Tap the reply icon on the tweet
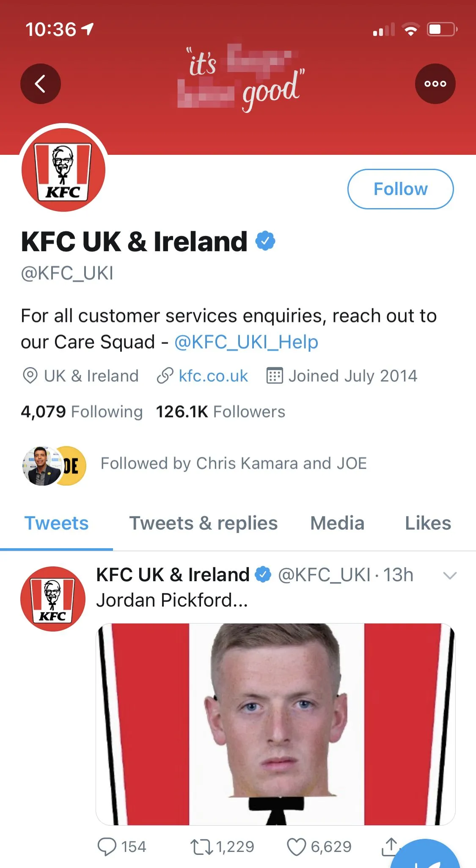Viewport: 476px width, 868px height. pyautogui.click(x=107, y=846)
